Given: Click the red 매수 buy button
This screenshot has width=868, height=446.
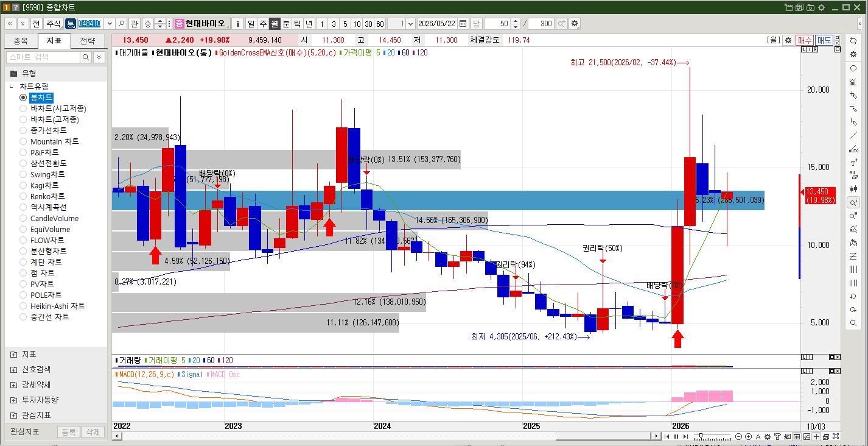Looking at the screenshot, I should point(805,40).
